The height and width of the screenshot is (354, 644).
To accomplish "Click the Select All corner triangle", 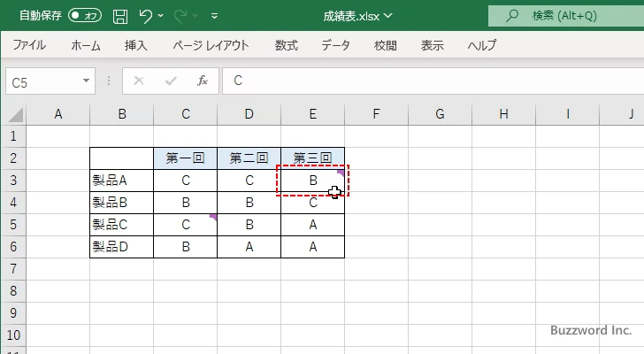I will tap(15, 114).
